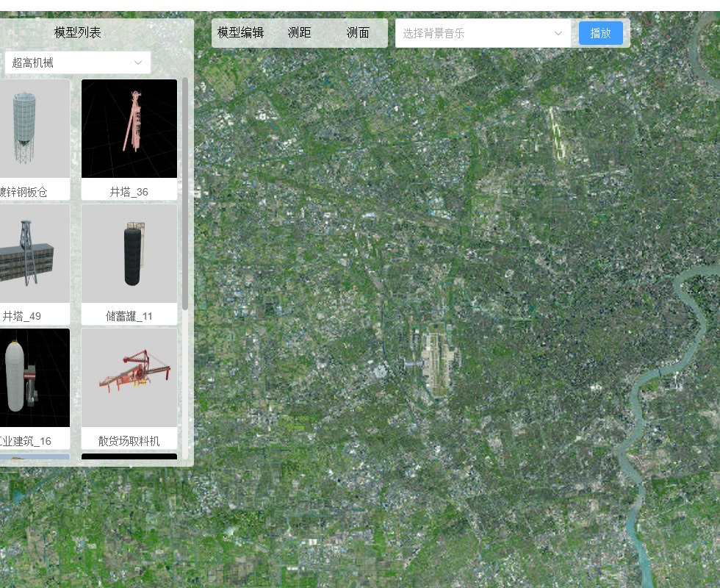Open the 模型编辑 menu

tap(240, 32)
